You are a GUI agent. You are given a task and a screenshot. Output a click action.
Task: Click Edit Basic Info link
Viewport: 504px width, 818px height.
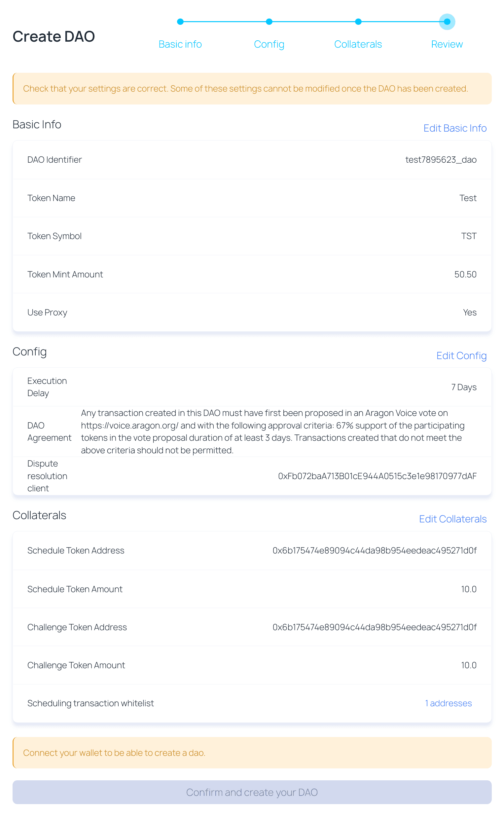(455, 128)
